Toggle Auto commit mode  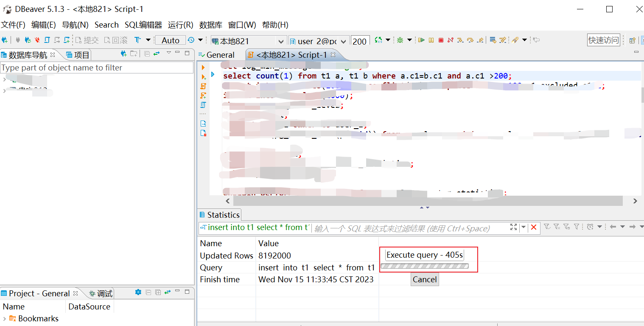[x=170, y=40]
